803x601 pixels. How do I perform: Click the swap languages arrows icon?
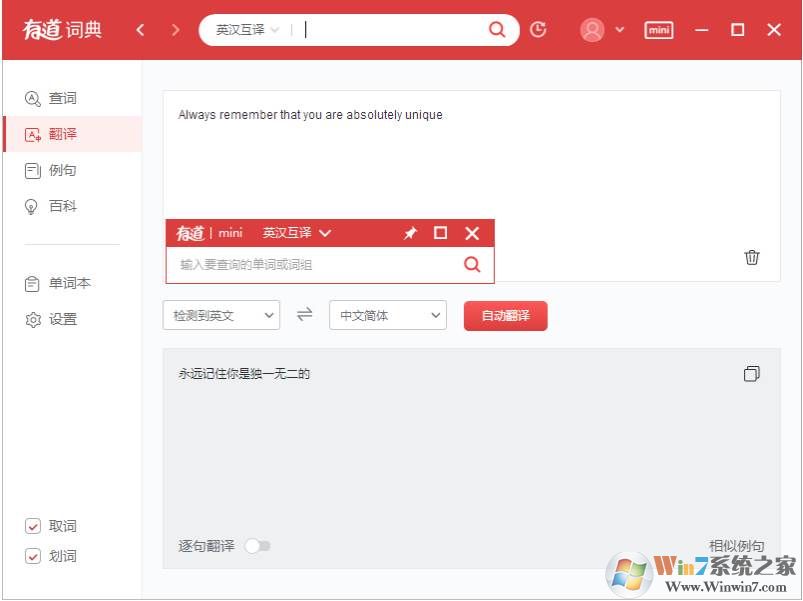(x=305, y=314)
